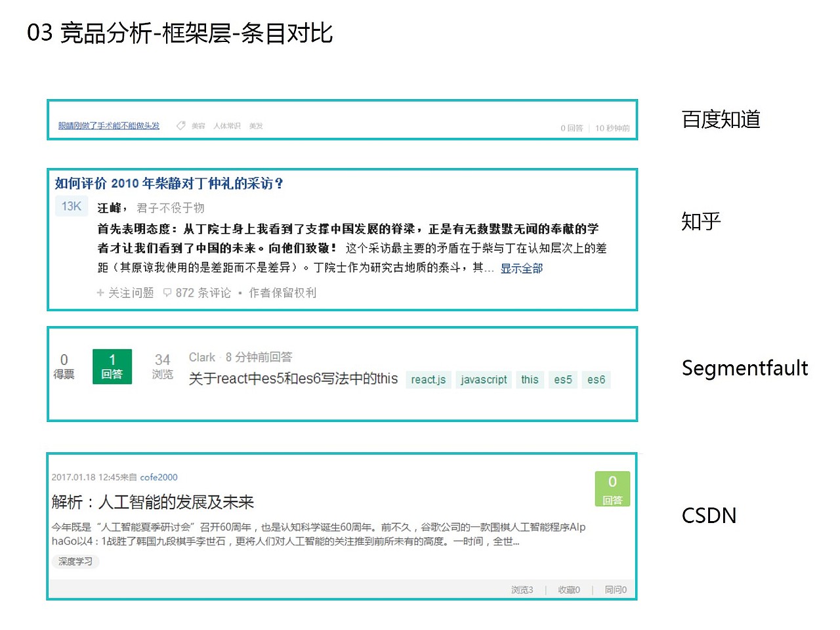The image size is (840, 630).
Task: Click the 34 浏览 view count
Action: tap(162, 366)
